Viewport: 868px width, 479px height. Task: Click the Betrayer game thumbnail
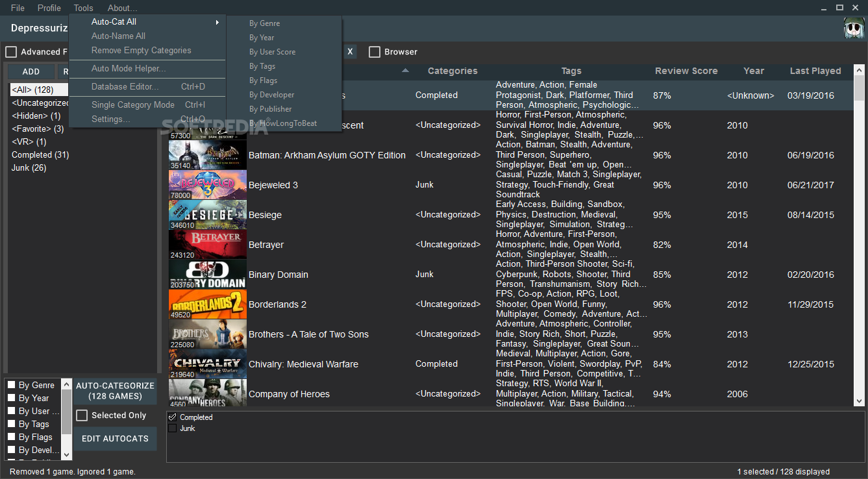(x=207, y=245)
